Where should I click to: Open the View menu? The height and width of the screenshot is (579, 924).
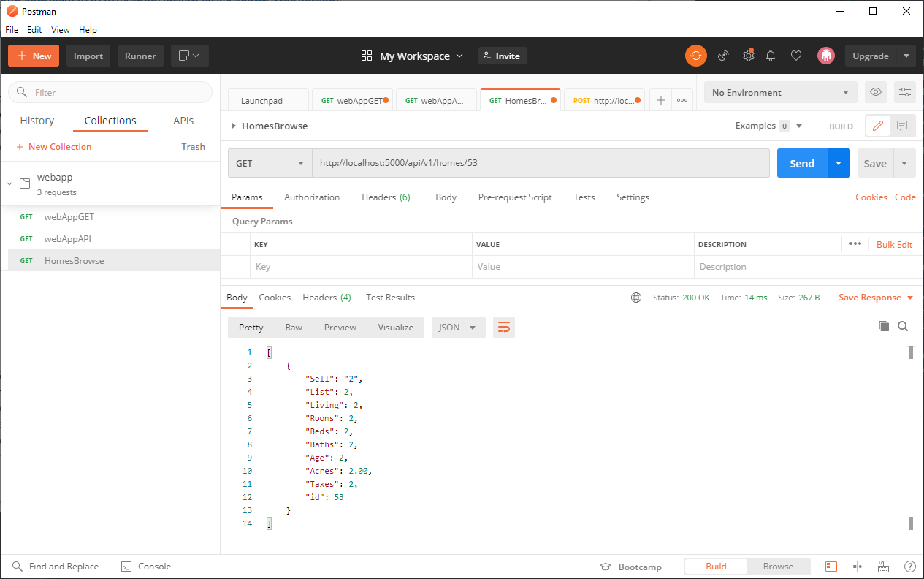pyautogui.click(x=61, y=30)
